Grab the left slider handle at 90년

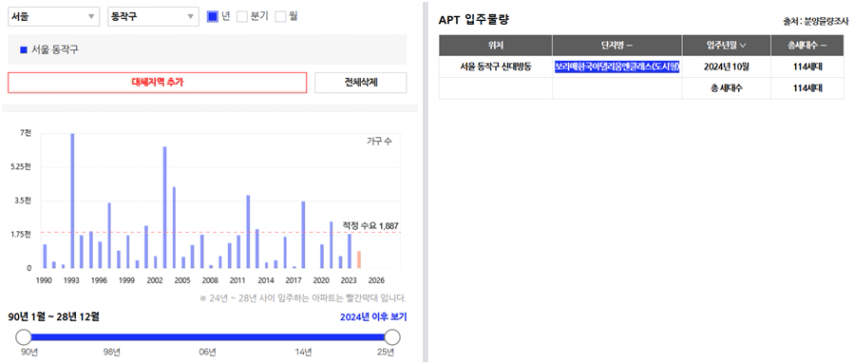tap(23, 337)
